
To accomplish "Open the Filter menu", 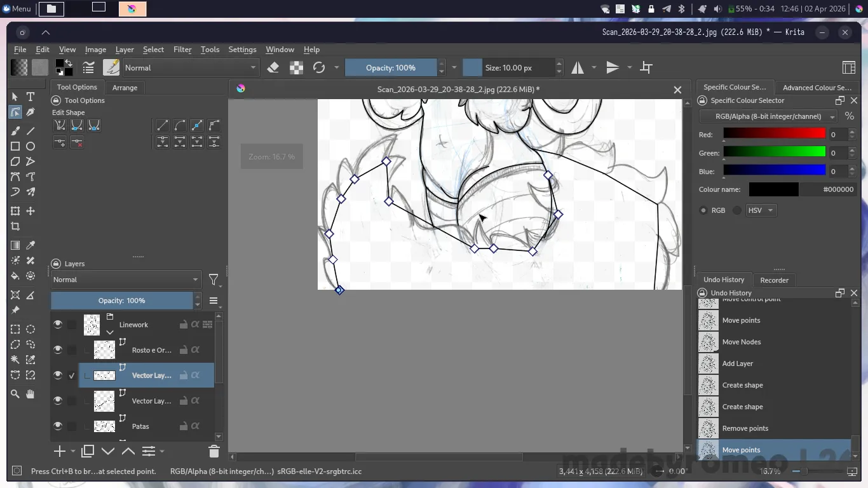I will 182,50.
